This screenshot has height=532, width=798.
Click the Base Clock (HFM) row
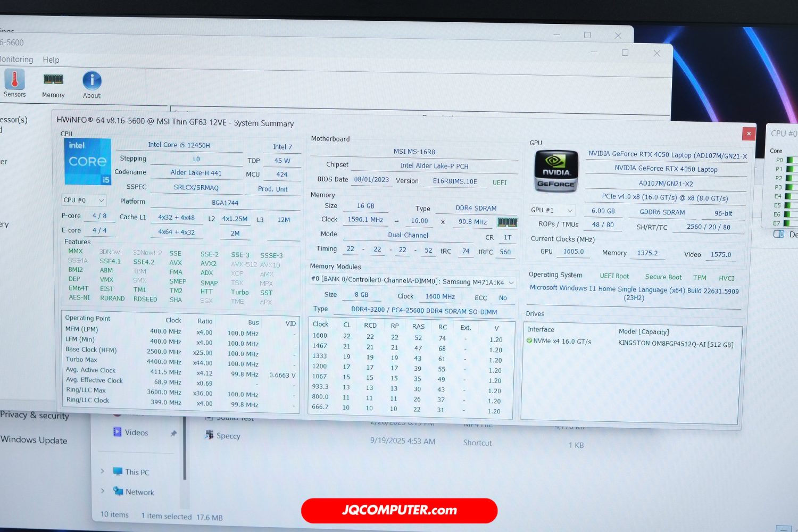click(x=180, y=352)
